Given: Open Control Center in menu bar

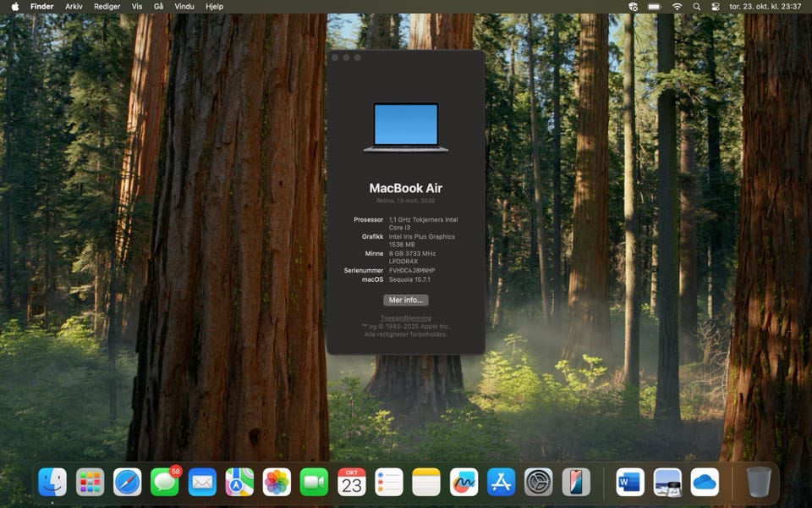Looking at the screenshot, I should click(716, 7).
